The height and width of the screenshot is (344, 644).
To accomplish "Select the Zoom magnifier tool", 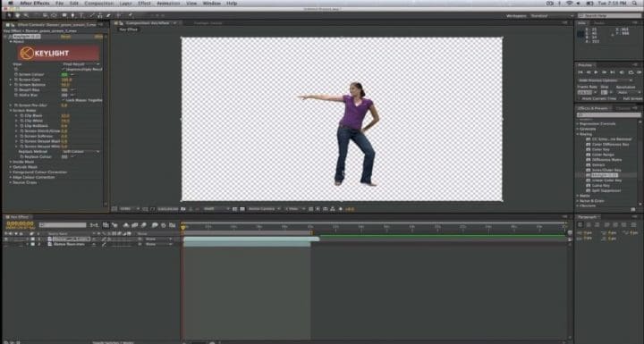I will [25, 15].
